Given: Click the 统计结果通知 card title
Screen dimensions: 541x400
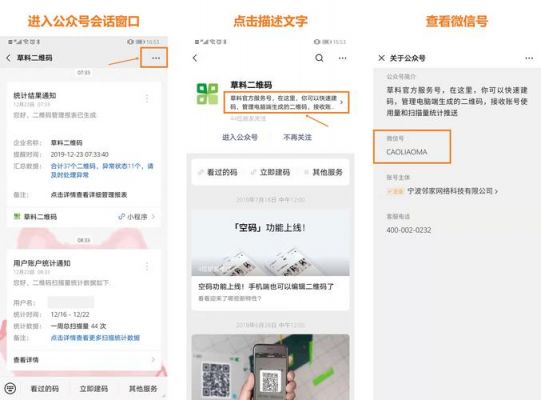Looking at the screenshot, I should 35,96.
